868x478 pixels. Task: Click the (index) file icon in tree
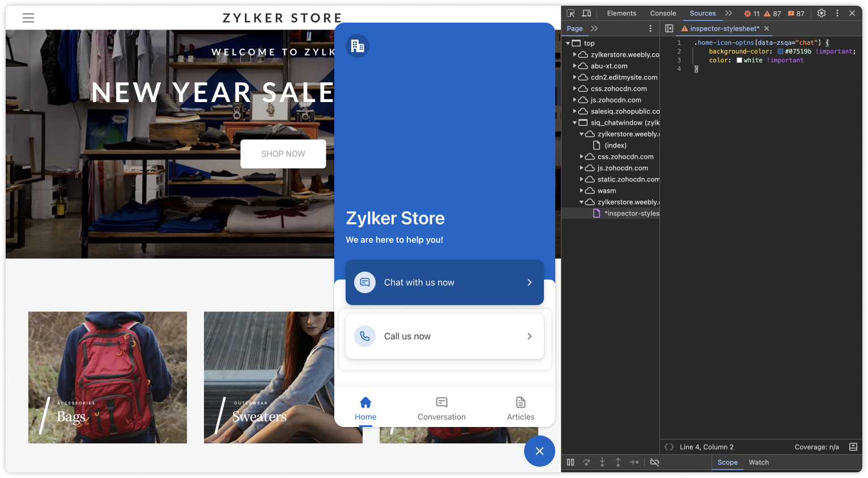[x=597, y=145]
